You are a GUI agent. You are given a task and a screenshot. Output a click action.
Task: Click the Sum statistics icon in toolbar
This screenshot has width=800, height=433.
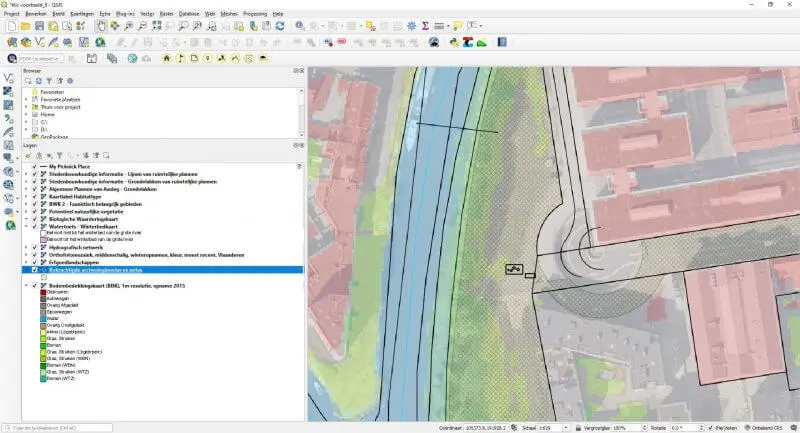click(x=425, y=26)
